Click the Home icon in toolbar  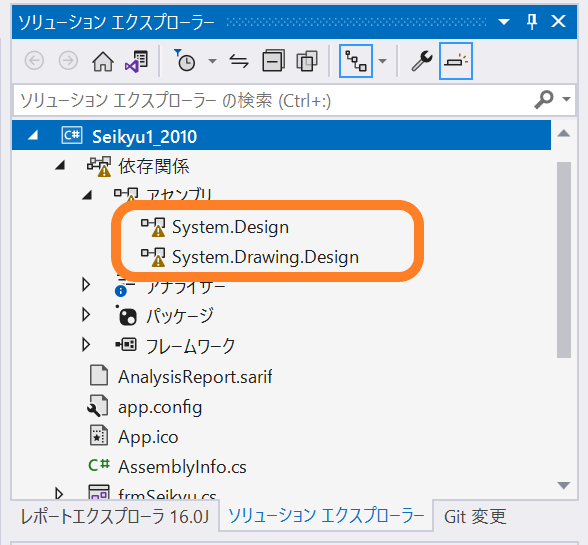(x=103, y=61)
